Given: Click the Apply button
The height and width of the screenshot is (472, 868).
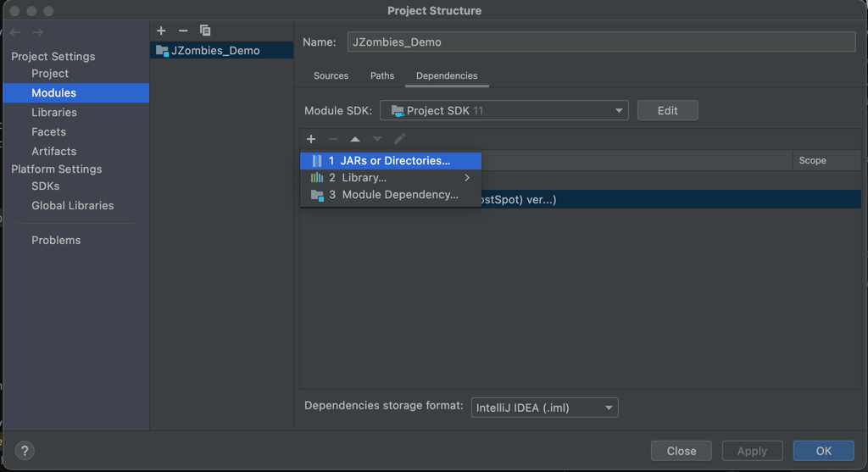Looking at the screenshot, I should (x=753, y=451).
